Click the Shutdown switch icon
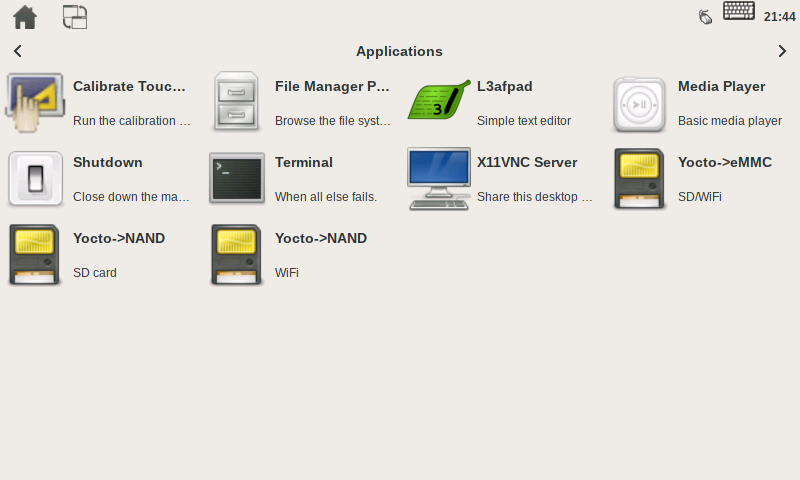Viewport: 800px width, 480px height. 35,179
